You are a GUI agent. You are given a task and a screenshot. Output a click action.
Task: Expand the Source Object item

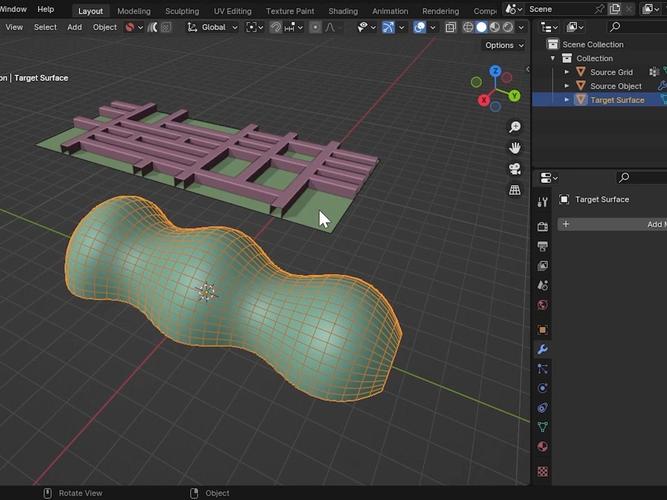(567, 86)
